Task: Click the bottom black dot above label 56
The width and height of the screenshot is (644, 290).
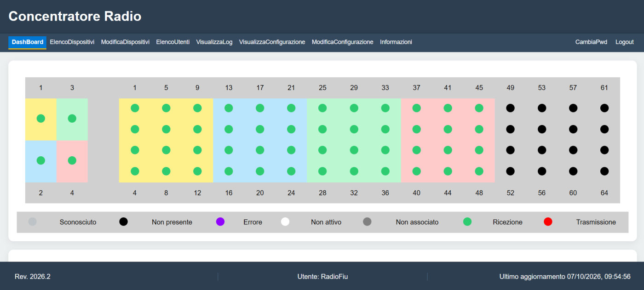Action: pyautogui.click(x=542, y=171)
